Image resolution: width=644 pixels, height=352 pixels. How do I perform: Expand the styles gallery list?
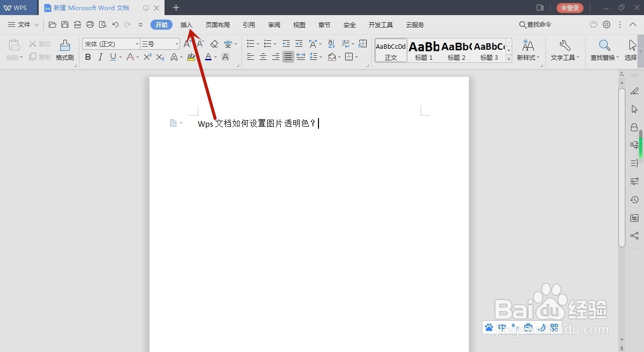coord(509,58)
